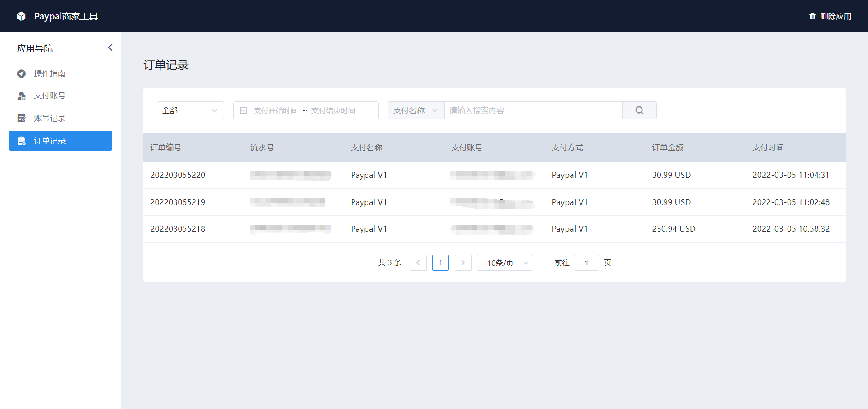Click the 2022-03-05 11:02:48 time cell

791,202
